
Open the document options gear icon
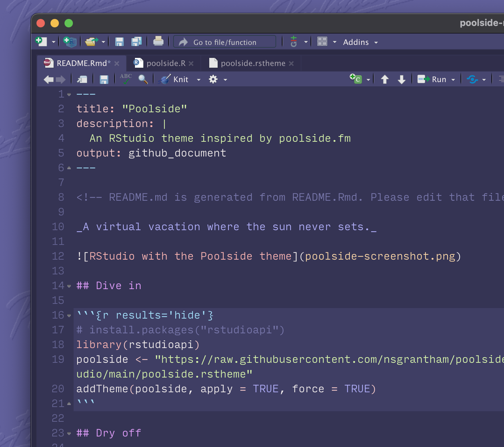pos(213,79)
